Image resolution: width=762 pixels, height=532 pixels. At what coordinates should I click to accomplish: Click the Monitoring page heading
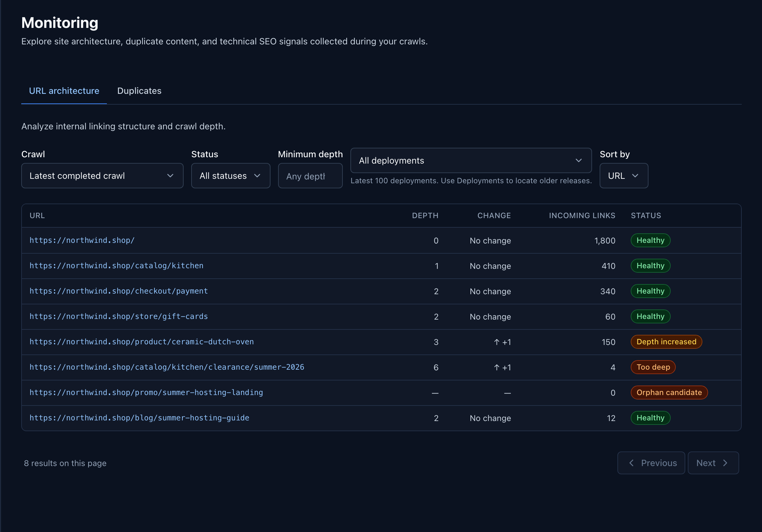(x=60, y=23)
